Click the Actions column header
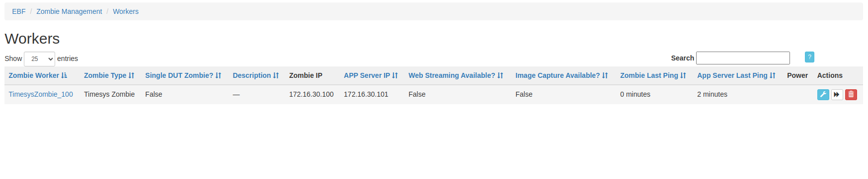 tap(830, 75)
